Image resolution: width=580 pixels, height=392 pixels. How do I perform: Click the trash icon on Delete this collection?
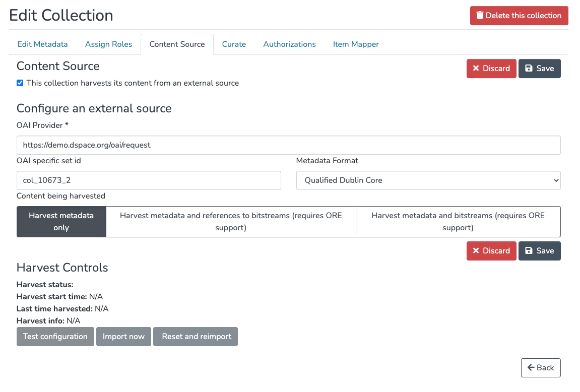click(480, 16)
